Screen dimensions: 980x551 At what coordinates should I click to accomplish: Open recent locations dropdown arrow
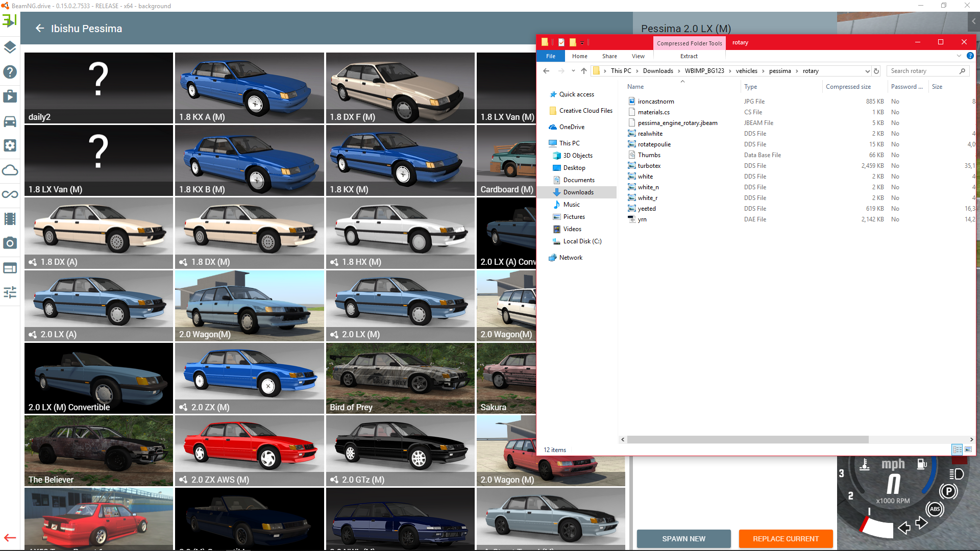point(573,71)
